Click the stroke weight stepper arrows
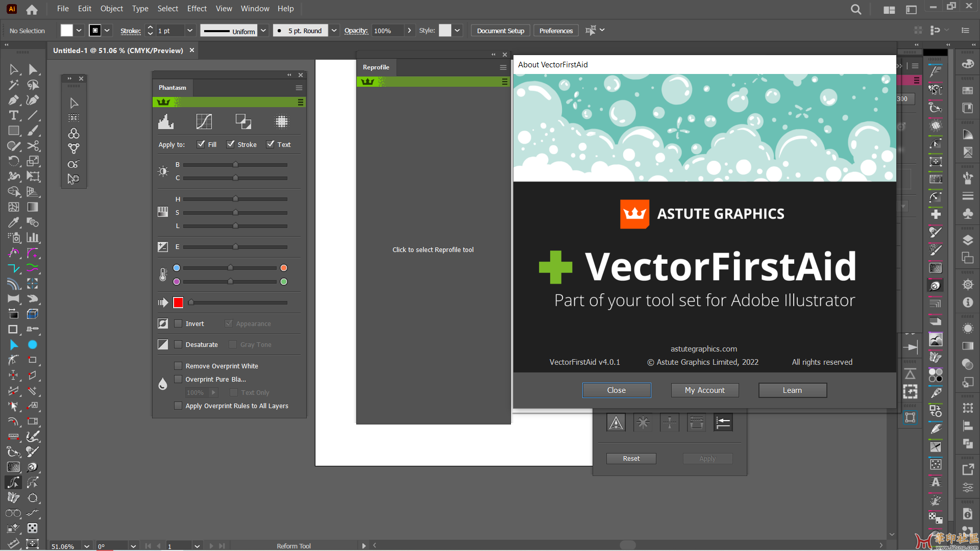This screenshot has width=980, height=551. [x=150, y=31]
